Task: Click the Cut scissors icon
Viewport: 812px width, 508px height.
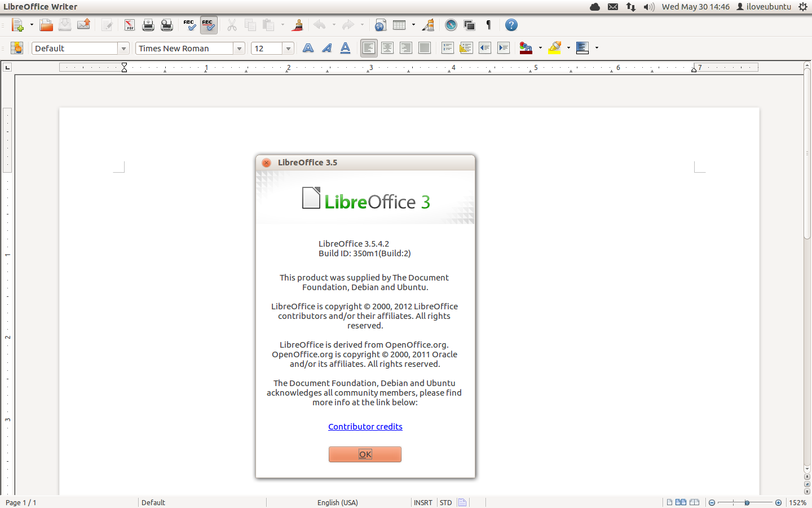Action: pyautogui.click(x=232, y=25)
